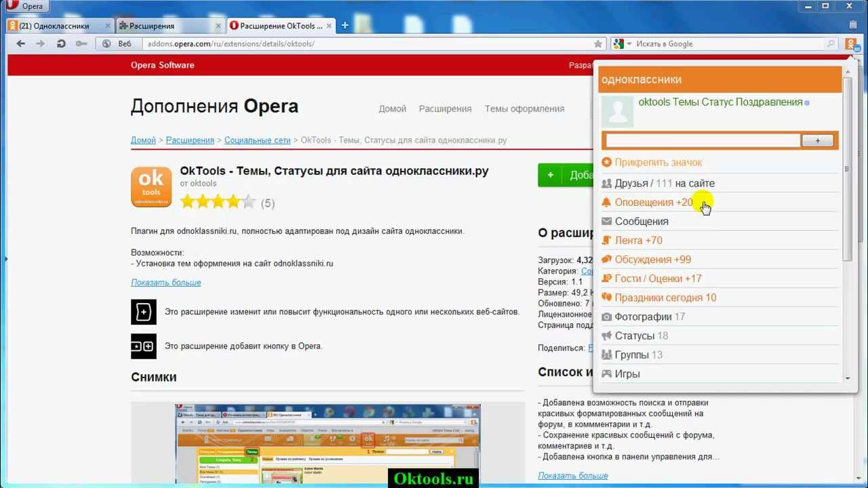Reload the current page

pyautogui.click(x=61, y=43)
